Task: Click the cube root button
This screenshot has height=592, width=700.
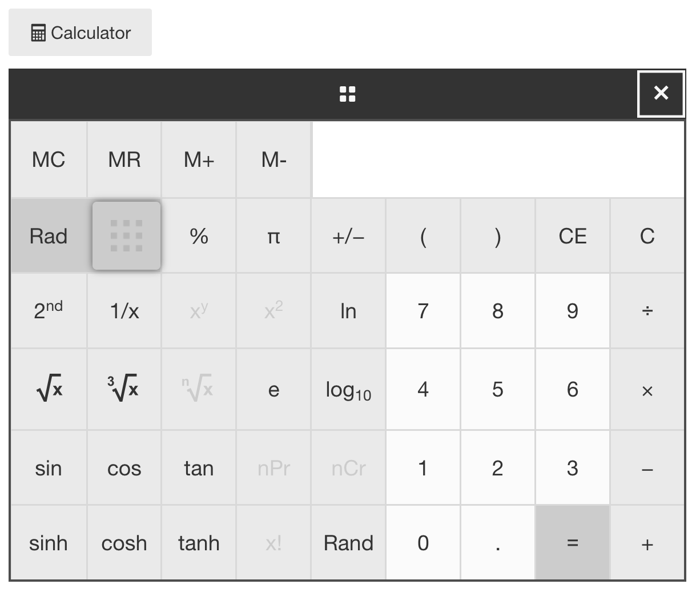Action: (124, 390)
